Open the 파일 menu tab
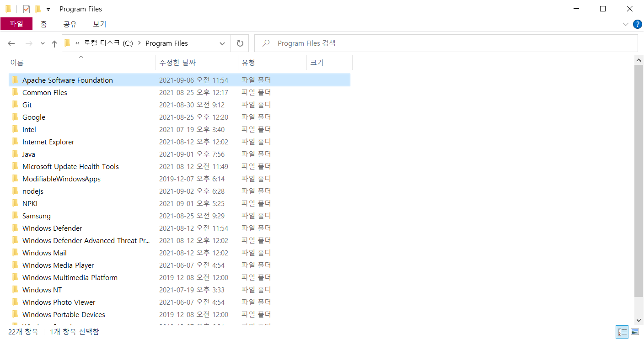This screenshot has height=339, width=644. point(16,24)
